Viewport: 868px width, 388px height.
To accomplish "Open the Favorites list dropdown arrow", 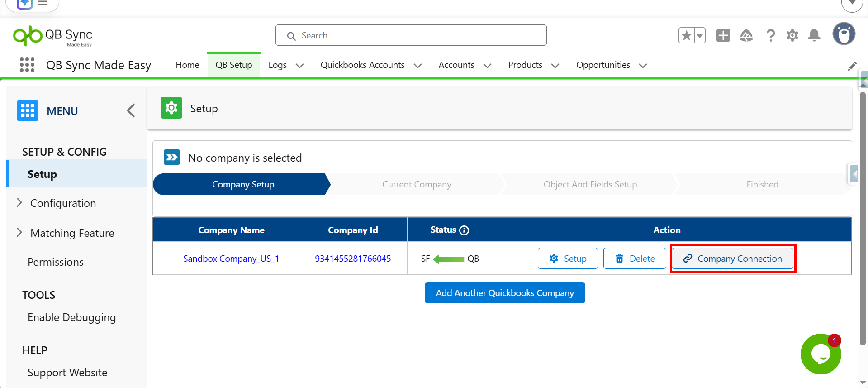I will click(700, 35).
